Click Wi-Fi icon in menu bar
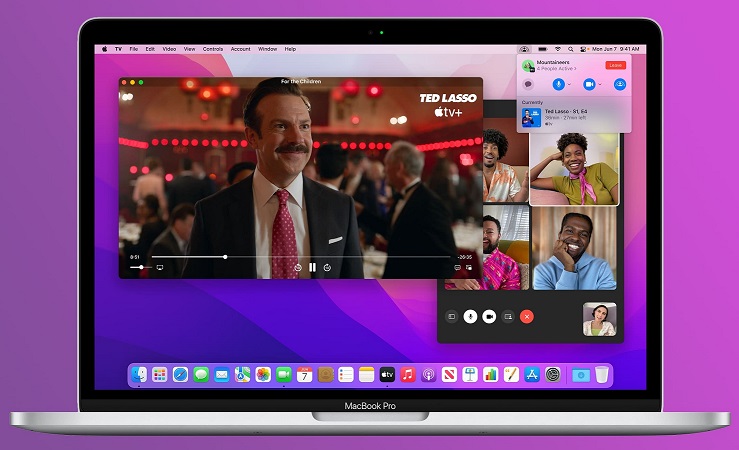739x450 pixels. [x=558, y=49]
